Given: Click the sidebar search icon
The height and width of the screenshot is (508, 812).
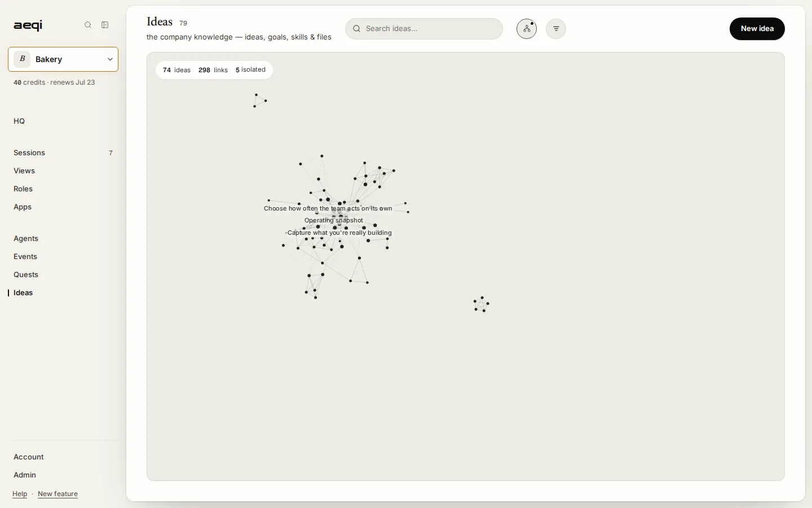Looking at the screenshot, I should [88, 25].
